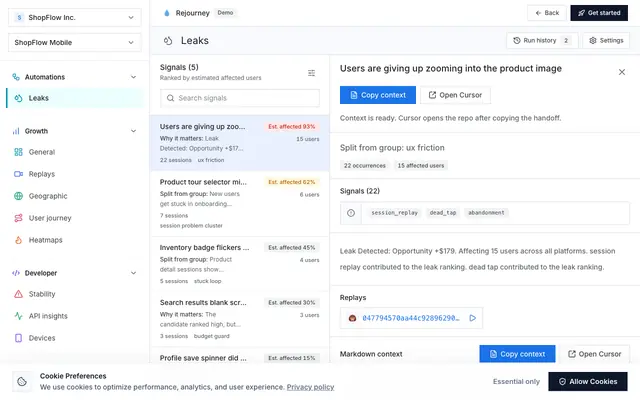Viewport: 640px width, 400px height.
Task: Open Heatmaps from the sidebar
Action: (x=45, y=240)
